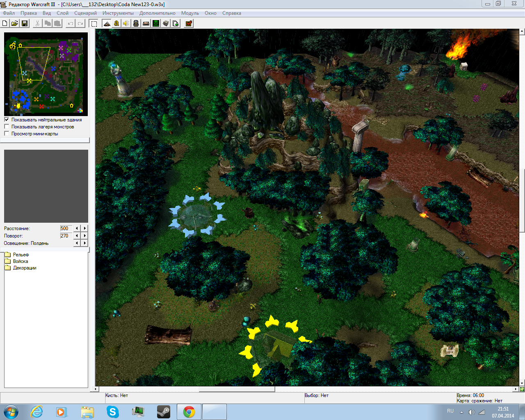525x420 pixels.
Task: Increase Расстояние value with right arrow
Action: [x=84, y=228]
